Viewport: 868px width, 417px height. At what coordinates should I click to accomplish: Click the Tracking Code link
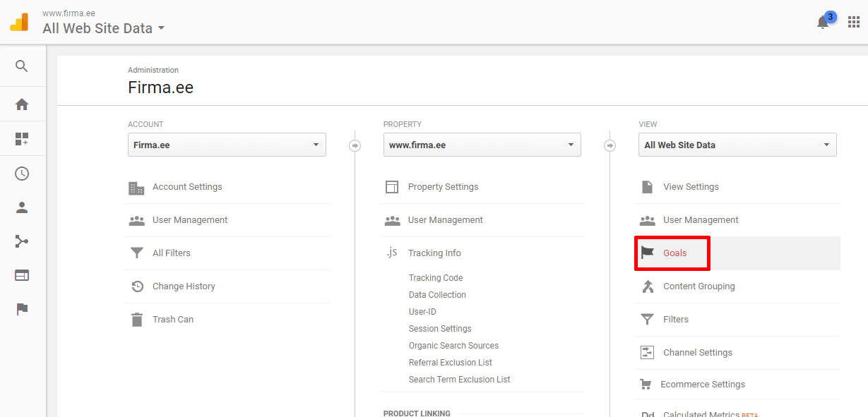(436, 278)
